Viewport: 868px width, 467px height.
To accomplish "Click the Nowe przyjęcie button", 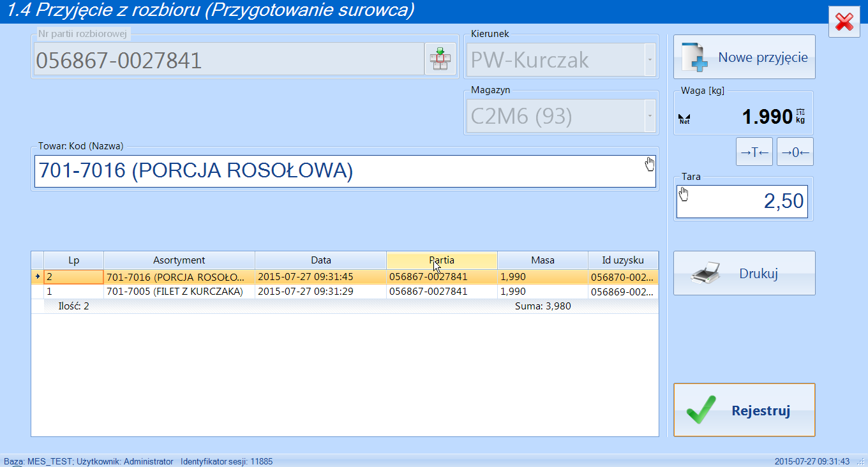I will click(x=744, y=57).
